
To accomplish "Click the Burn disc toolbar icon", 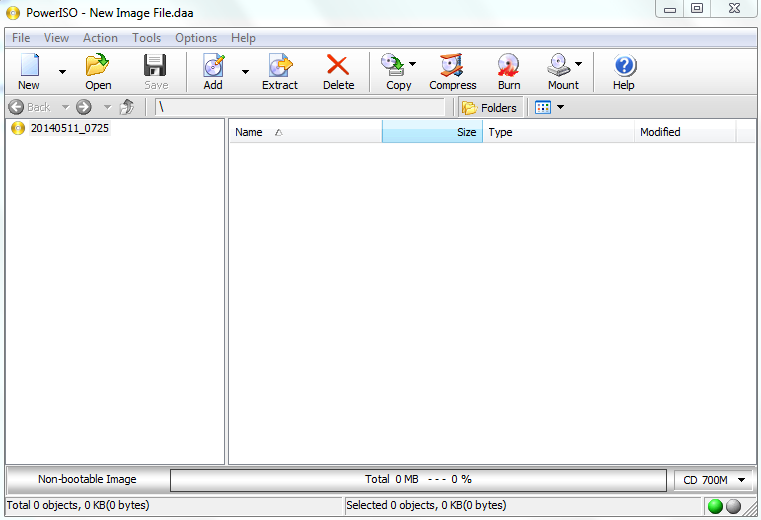I will coord(508,65).
